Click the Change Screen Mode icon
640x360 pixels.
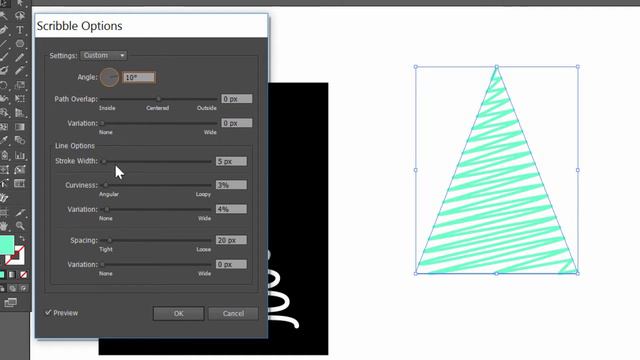point(10,303)
